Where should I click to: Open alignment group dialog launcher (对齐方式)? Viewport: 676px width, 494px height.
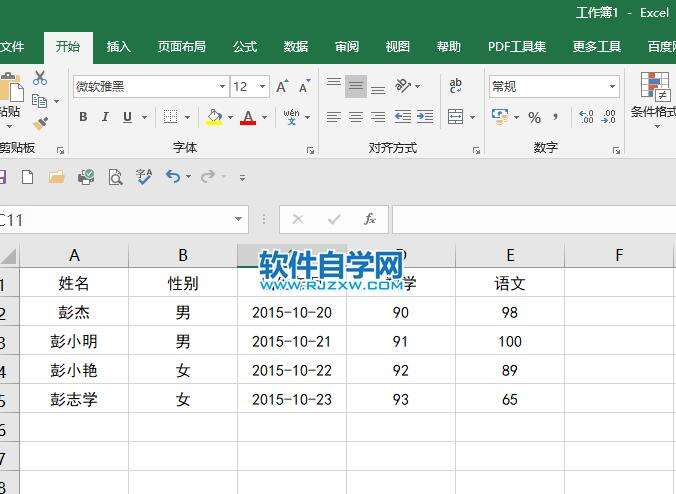[476, 150]
